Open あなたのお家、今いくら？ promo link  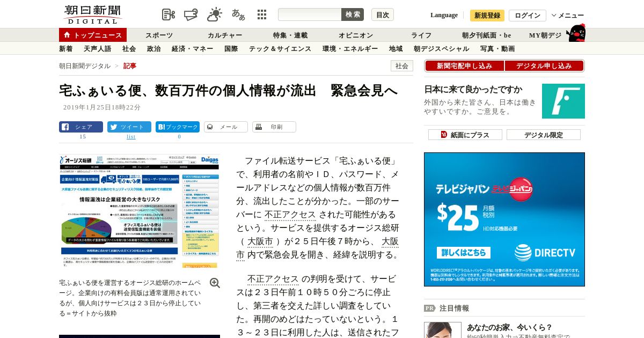coord(509,327)
